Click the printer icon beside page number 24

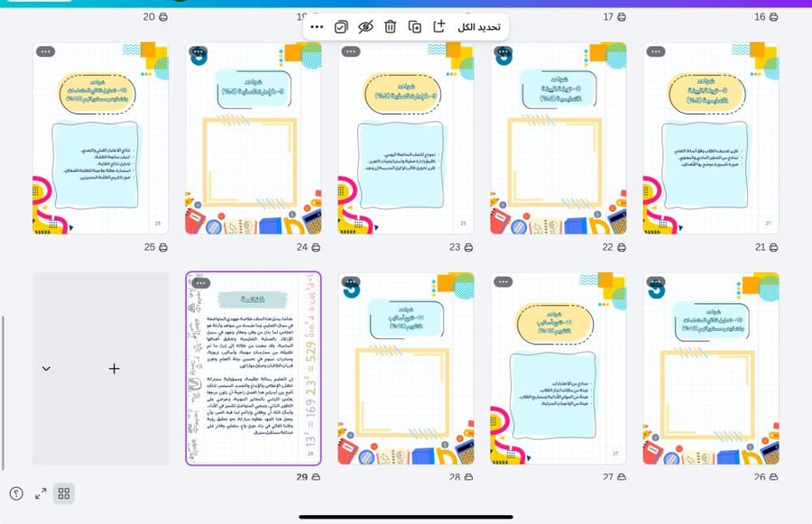(x=316, y=247)
